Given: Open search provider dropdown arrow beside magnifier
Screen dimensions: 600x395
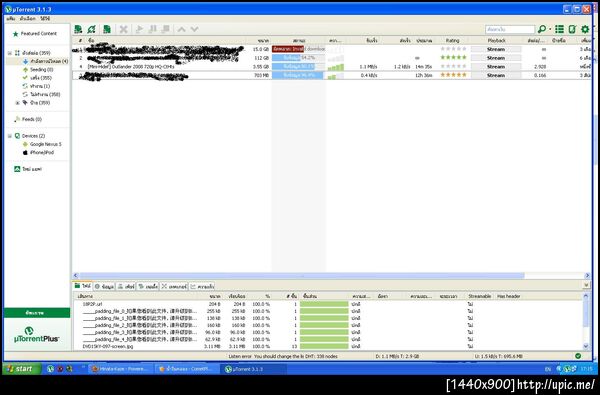Looking at the screenshot, I should [550, 29].
